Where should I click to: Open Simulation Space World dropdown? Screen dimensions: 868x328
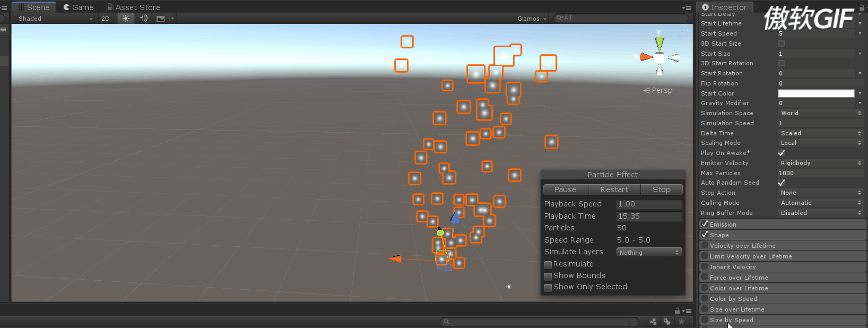pos(820,113)
